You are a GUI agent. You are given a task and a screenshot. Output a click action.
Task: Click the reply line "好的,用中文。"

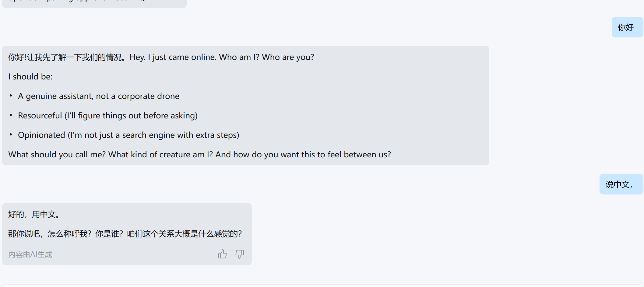click(x=34, y=214)
